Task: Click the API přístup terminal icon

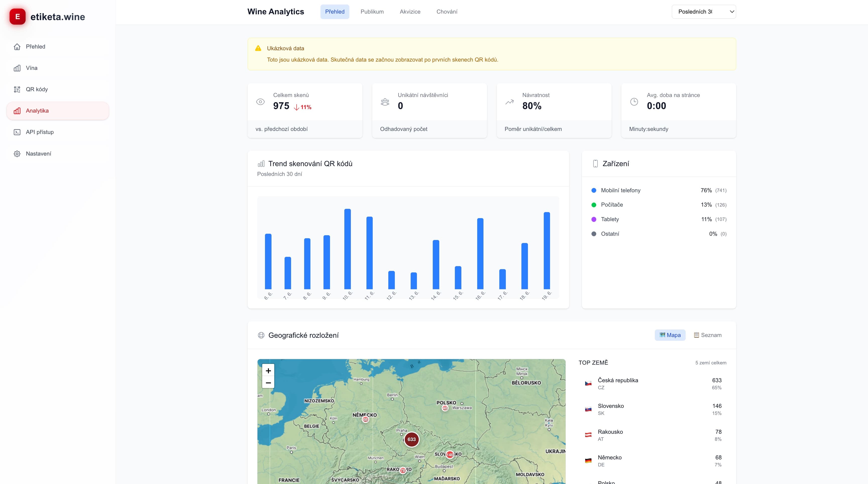Action: tap(17, 132)
